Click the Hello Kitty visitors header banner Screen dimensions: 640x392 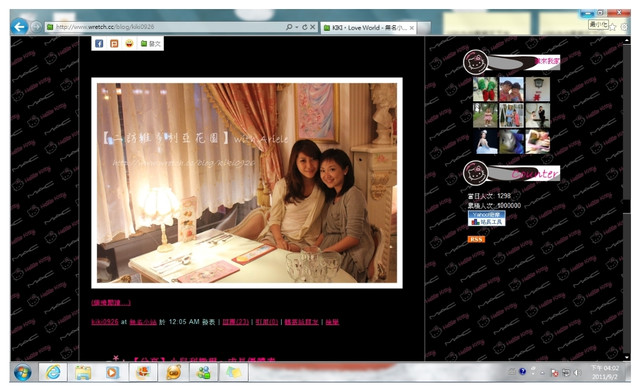(511, 62)
